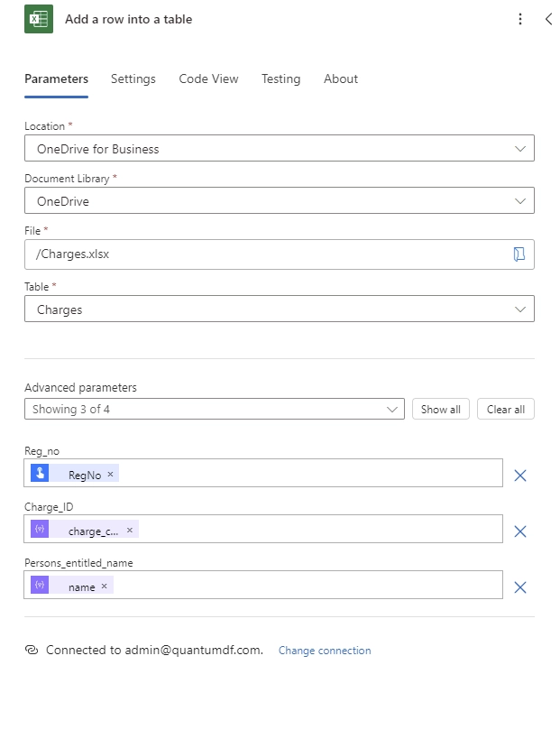Click the Change connection link
The image size is (560, 739).
[324, 650]
